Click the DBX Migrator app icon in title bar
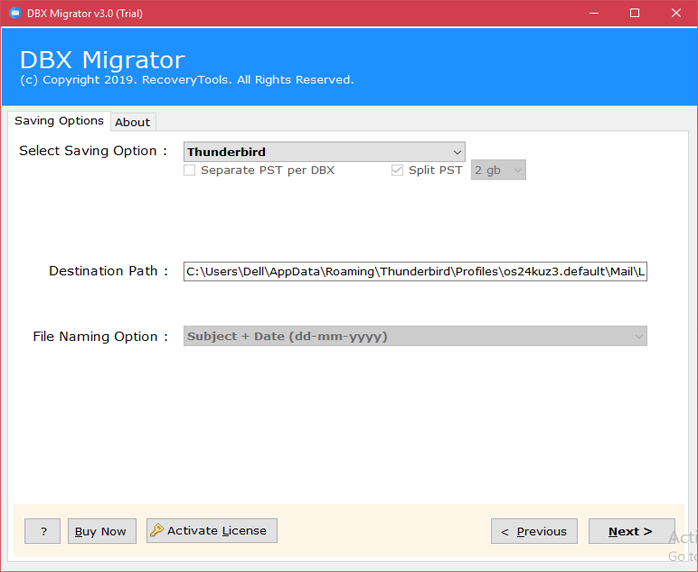 [x=15, y=13]
